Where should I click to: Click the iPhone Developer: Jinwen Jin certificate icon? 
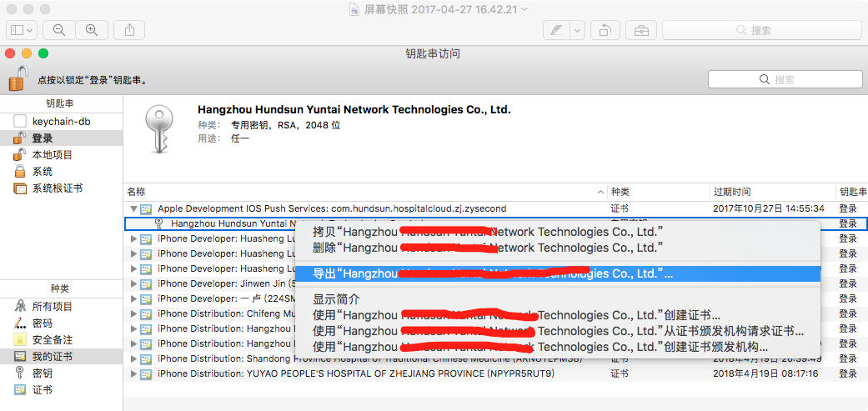(x=146, y=283)
